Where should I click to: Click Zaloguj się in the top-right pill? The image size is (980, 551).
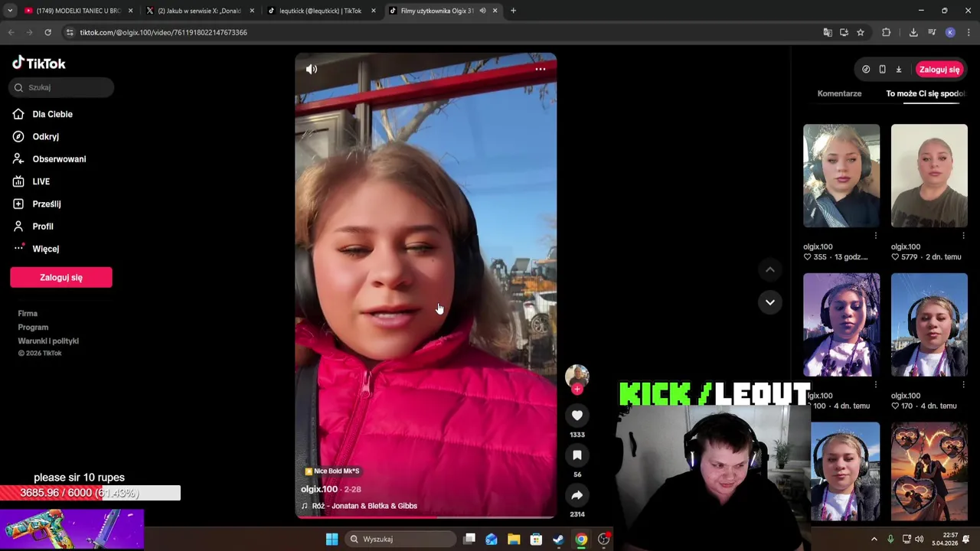939,70
